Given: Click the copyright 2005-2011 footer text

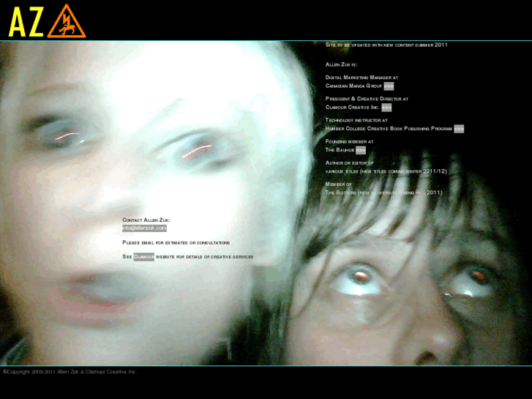Looking at the screenshot, I should [x=70, y=372].
